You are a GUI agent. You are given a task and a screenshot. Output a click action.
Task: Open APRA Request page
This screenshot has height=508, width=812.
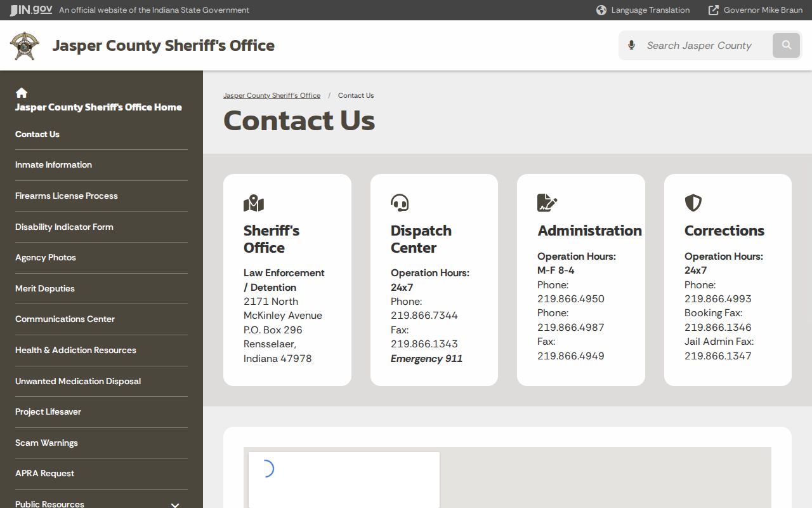pos(44,473)
